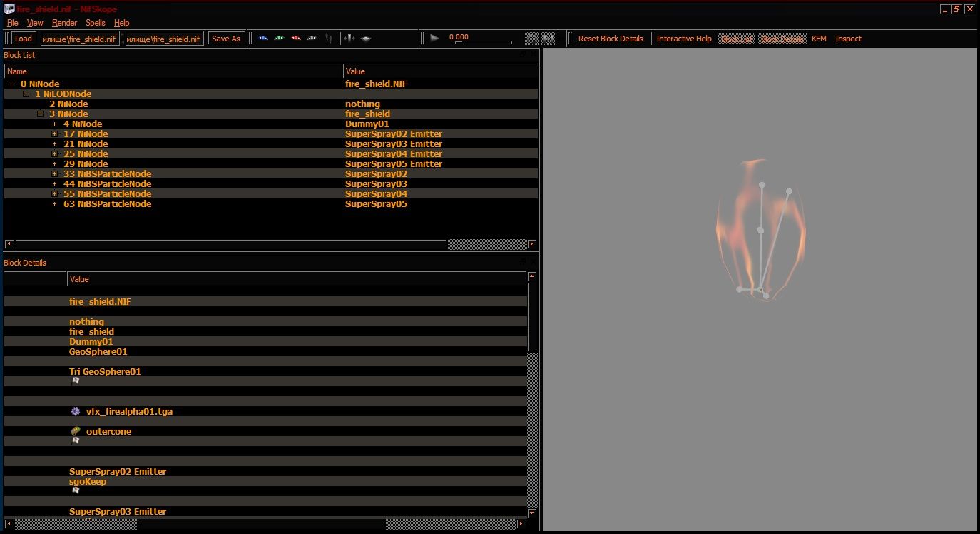Select the green eye view icon
The width and height of the screenshot is (980, 534).
click(280, 39)
